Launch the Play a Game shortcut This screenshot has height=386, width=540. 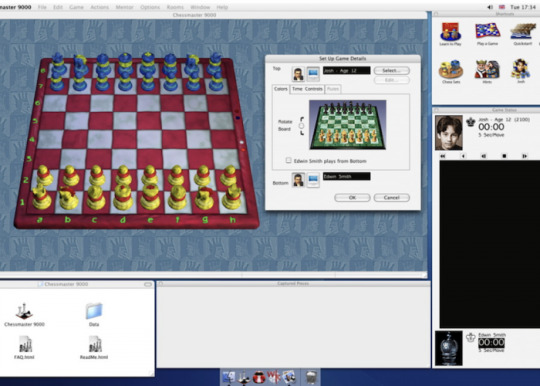[487, 31]
